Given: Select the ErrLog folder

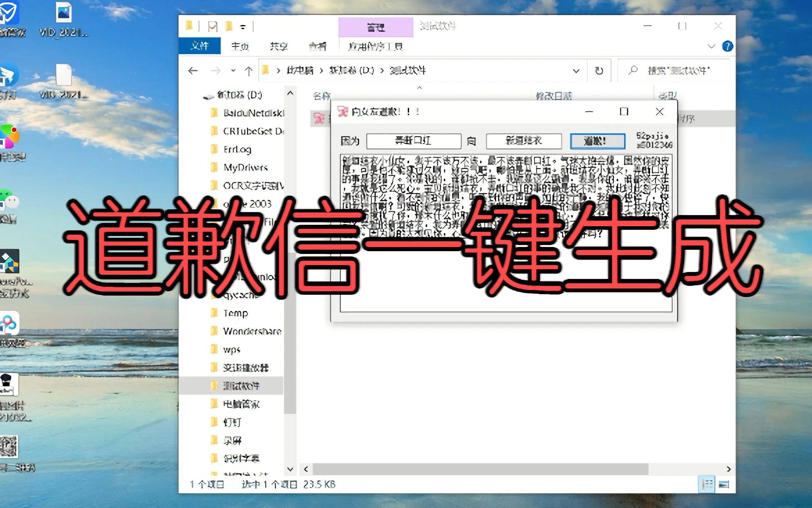Looking at the screenshot, I should (x=231, y=150).
